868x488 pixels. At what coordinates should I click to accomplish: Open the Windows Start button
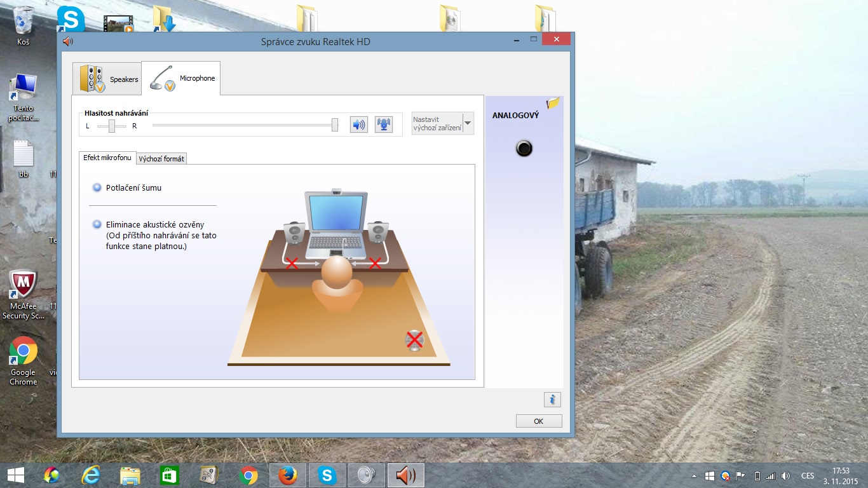coord(16,475)
